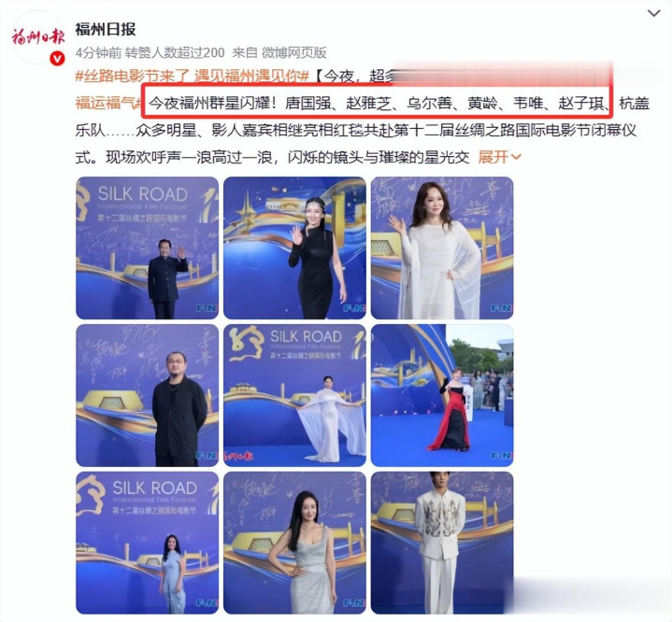Open photo of man in white embroidered suit
Image resolution: width=672 pixels, height=622 pixels.
point(442,543)
